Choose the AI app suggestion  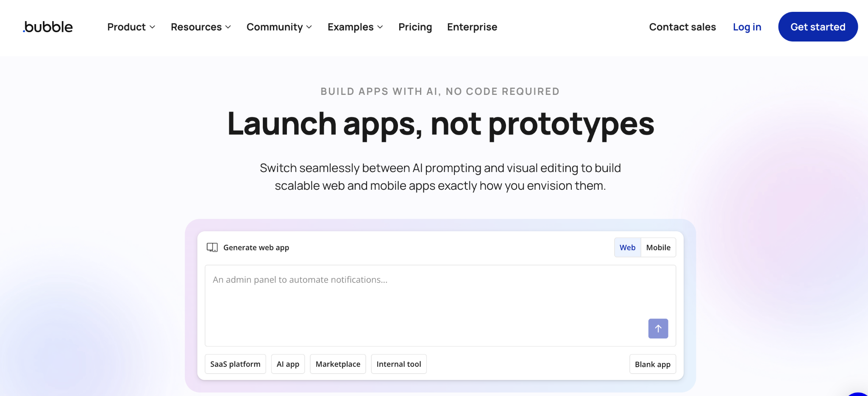(x=288, y=364)
